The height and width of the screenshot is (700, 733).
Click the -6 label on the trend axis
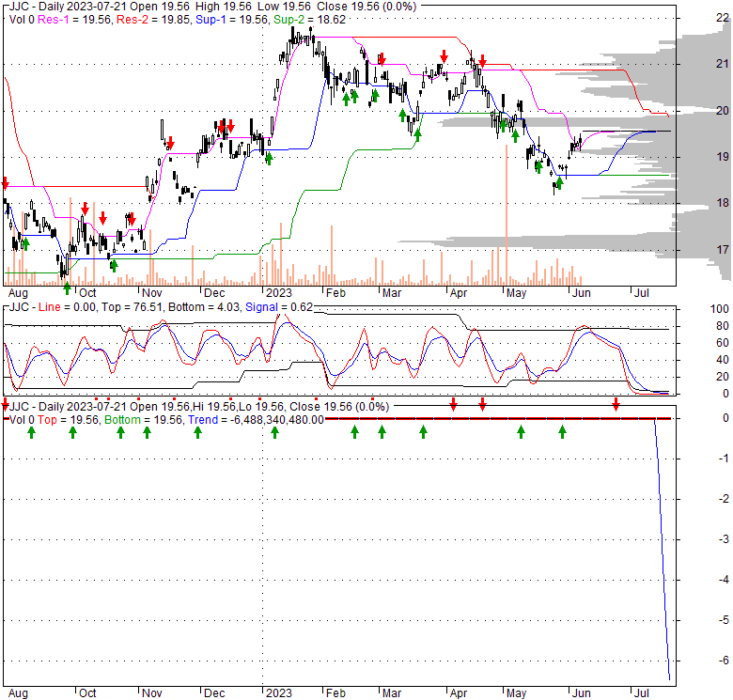coord(724,661)
